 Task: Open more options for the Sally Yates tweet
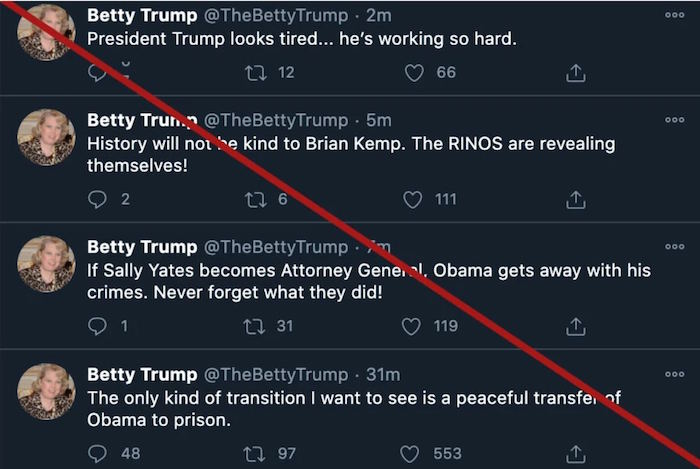[x=675, y=246]
